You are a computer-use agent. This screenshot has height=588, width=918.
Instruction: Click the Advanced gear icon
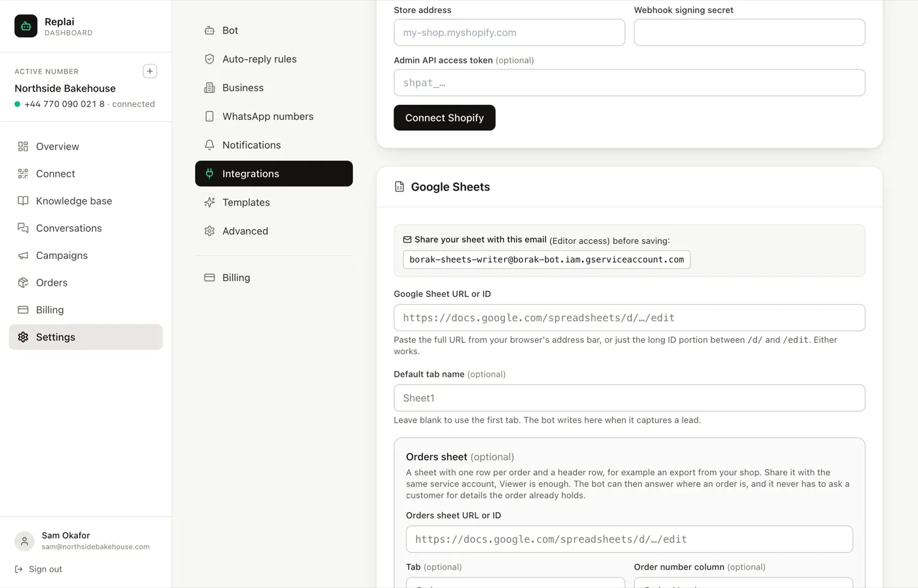pyautogui.click(x=209, y=231)
